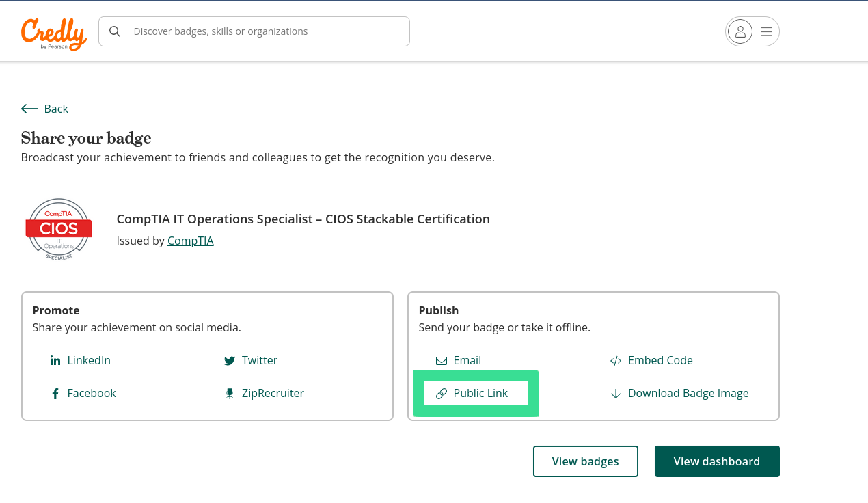Click the CIOS badge image
Screen dimensions: 868x503
click(x=59, y=230)
